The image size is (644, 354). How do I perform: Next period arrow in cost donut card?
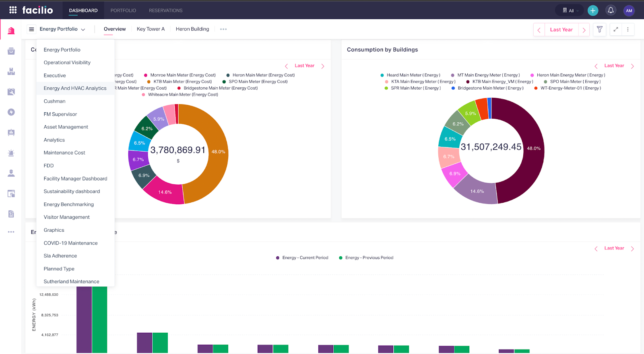pyautogui.click(x=323, y=66)
